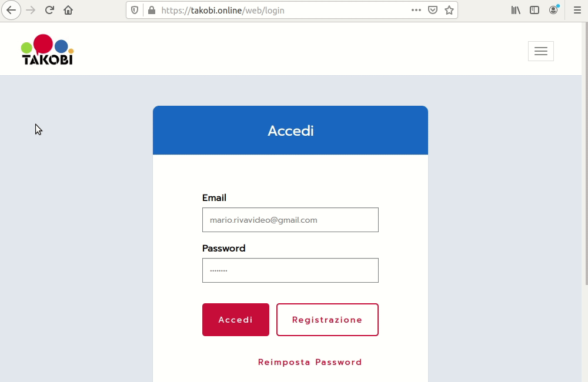This screenshot has width=588, height=382.
Task: Open Firefox application hamburger menu
Action: [577, 10]
